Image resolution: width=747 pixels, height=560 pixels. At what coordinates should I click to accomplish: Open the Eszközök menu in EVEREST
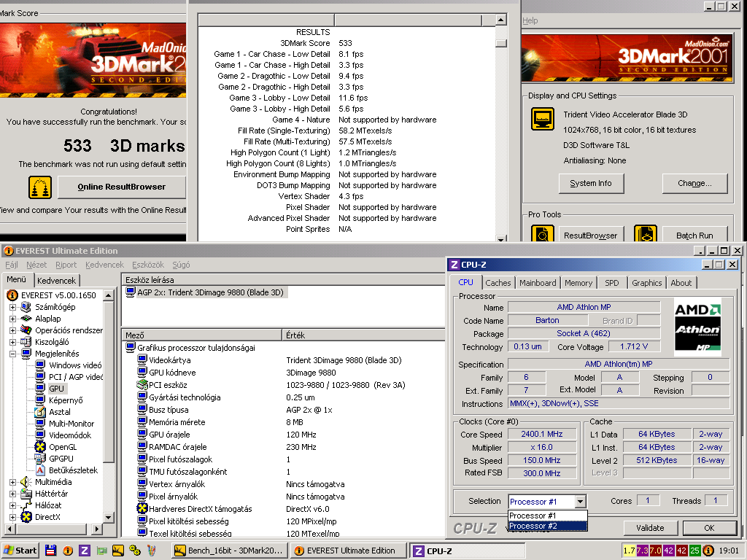click(147, 265)
